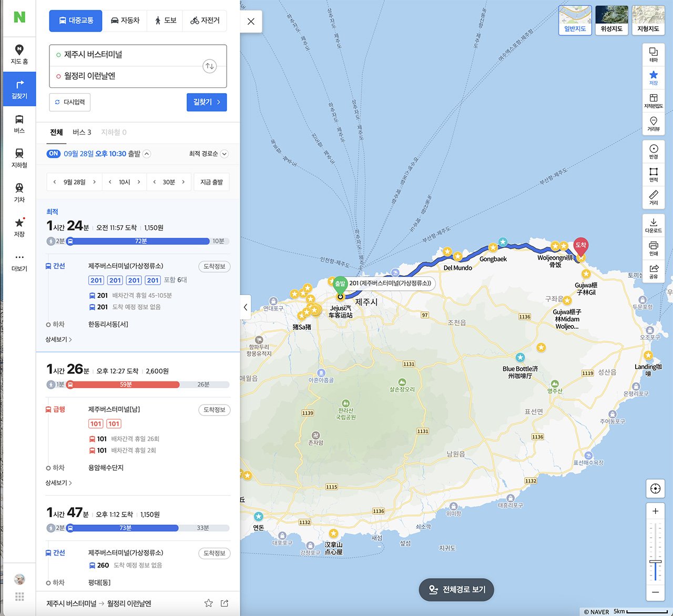Select 대중교통 transit tab
The width and height of the screenshot is (673, 616).
(76, 21)
